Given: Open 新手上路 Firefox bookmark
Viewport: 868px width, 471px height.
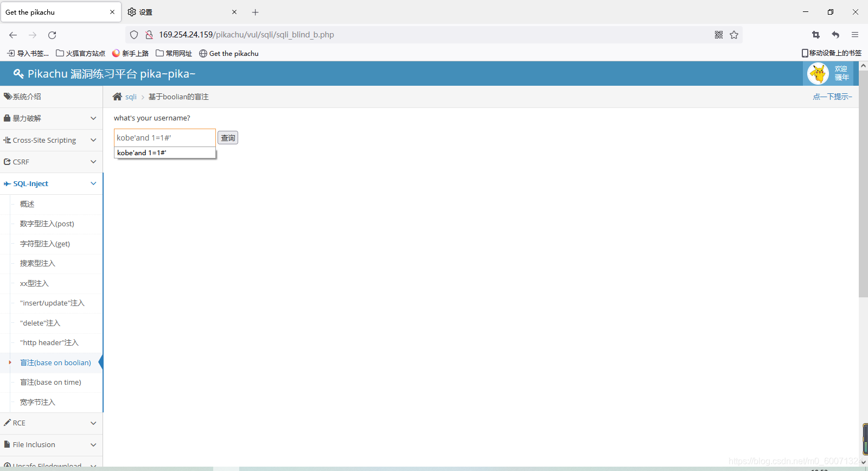Looking at the screenshot, I should click(x=130, y=53).
